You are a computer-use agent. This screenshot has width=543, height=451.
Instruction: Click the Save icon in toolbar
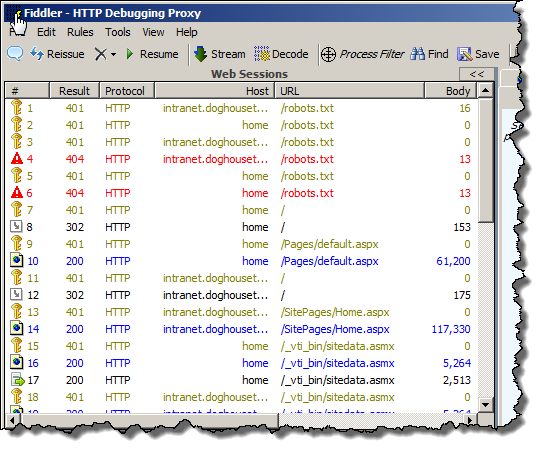(x=465, y=54)
